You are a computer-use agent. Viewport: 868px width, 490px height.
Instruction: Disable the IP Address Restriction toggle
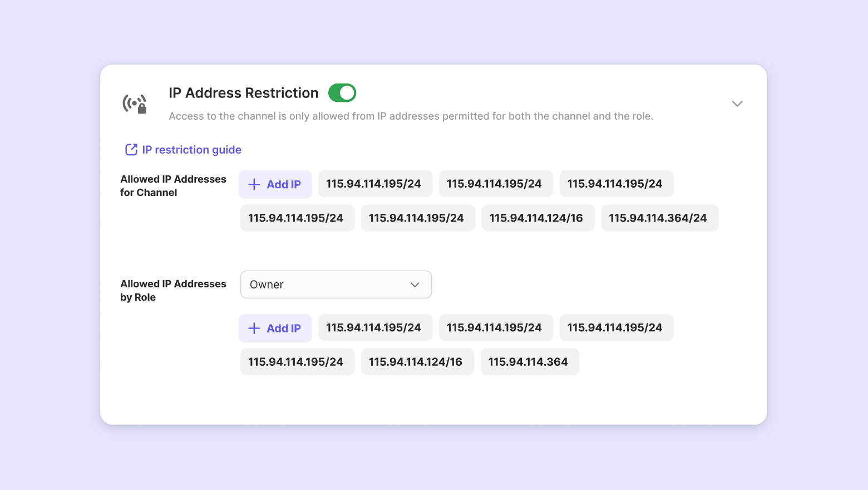342,93
